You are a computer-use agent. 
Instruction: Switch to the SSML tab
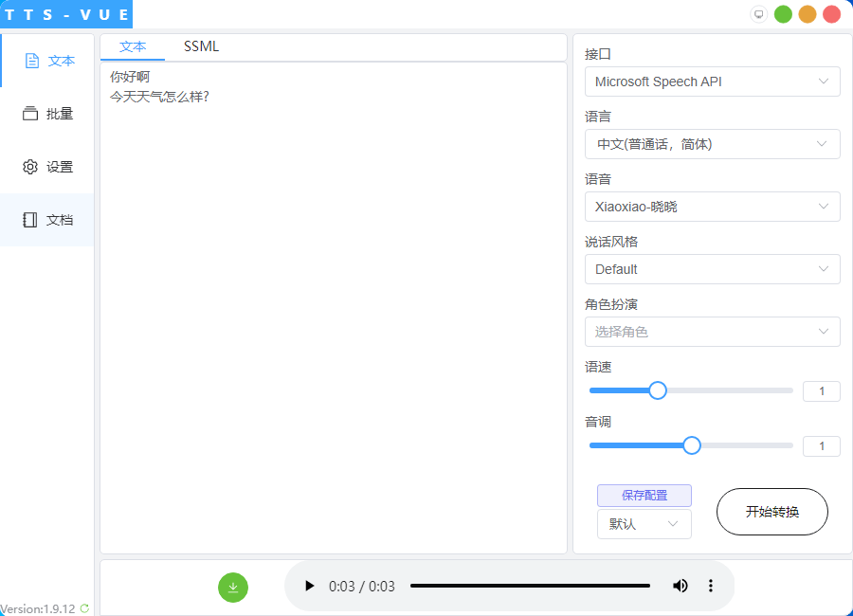point(200,45)
